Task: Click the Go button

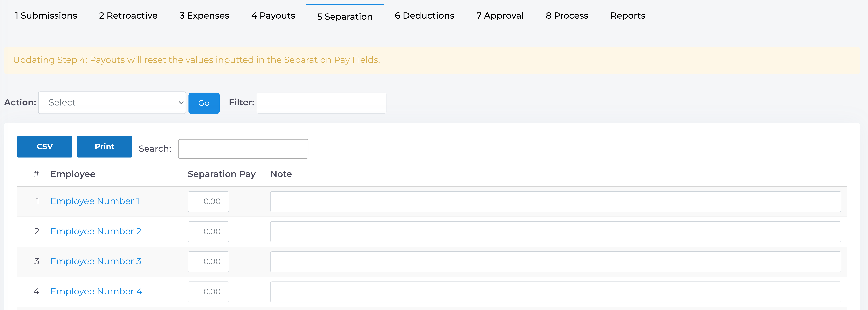Action: pyautogui.click(x=204, y=103)
